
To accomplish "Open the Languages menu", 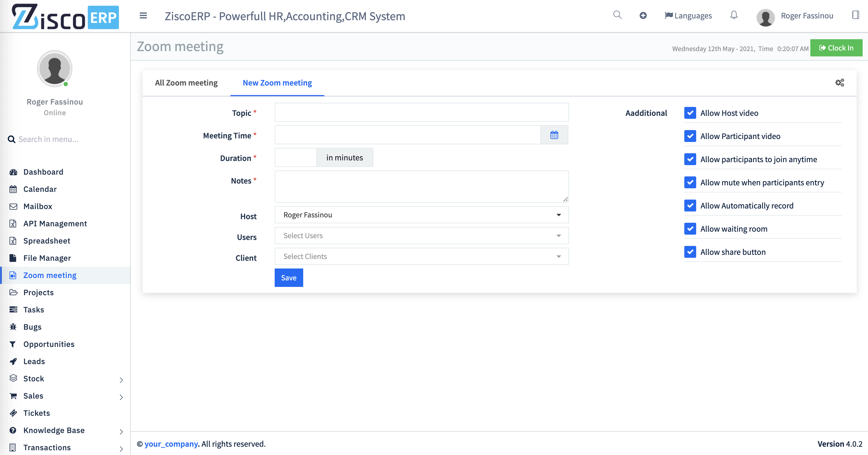I will [688, 15].
